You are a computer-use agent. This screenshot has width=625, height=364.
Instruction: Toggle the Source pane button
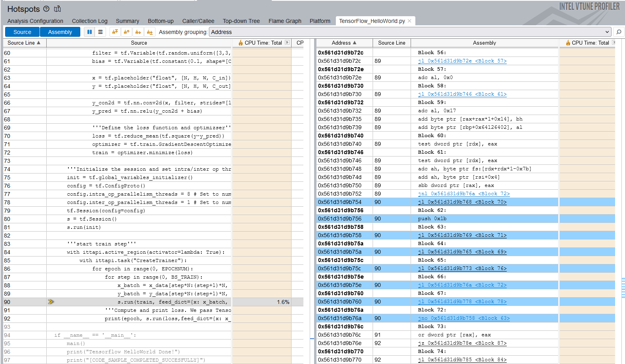pos(22,32)
